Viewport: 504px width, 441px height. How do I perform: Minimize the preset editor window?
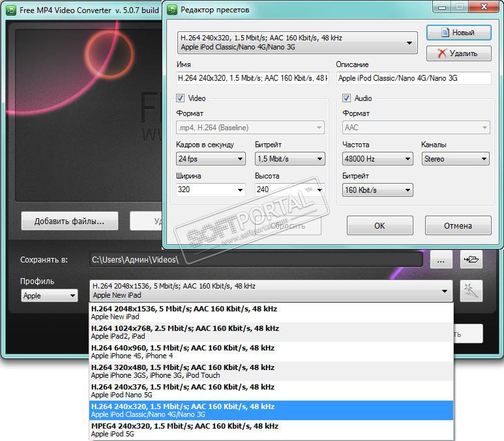point(442,7)
